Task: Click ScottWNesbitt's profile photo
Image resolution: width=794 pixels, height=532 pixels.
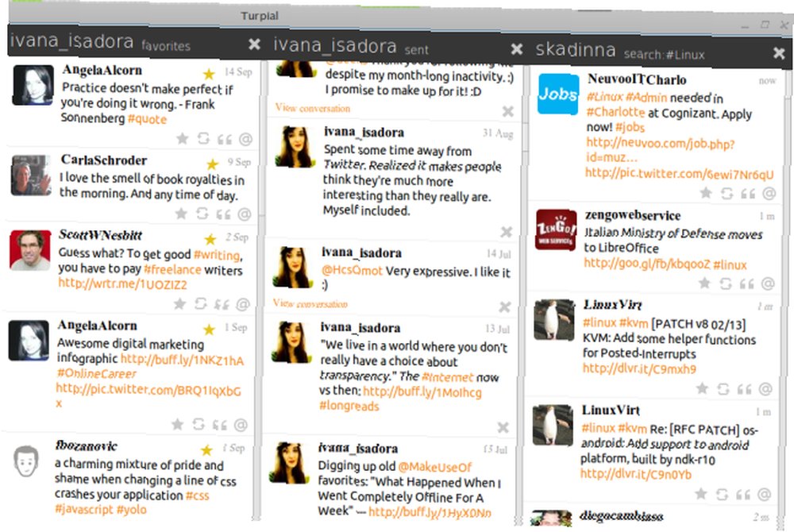Action: tap(30, 251)
